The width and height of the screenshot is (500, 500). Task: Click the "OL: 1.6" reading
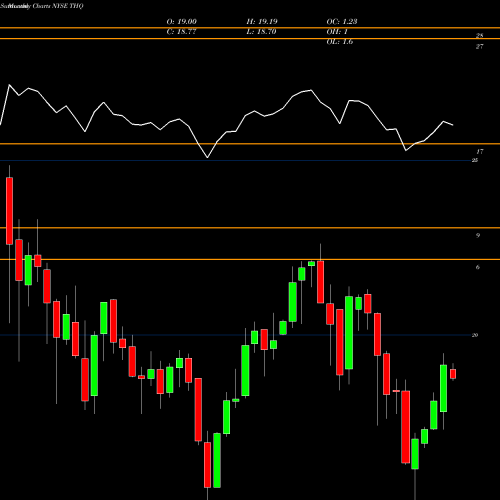point(340,42)
